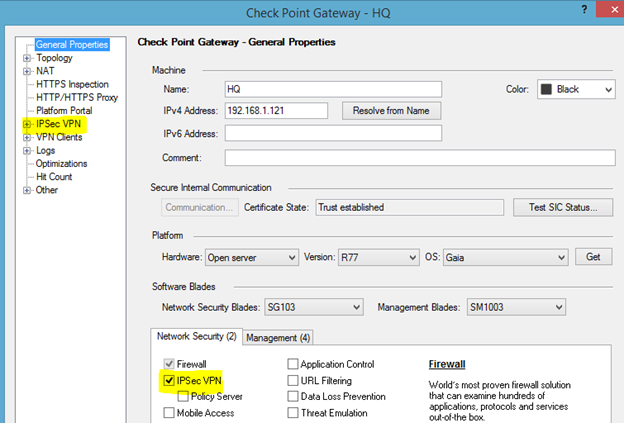This screenshot has height=423, width=624.
Task: Open the NAT page
Action: [45, 71]
